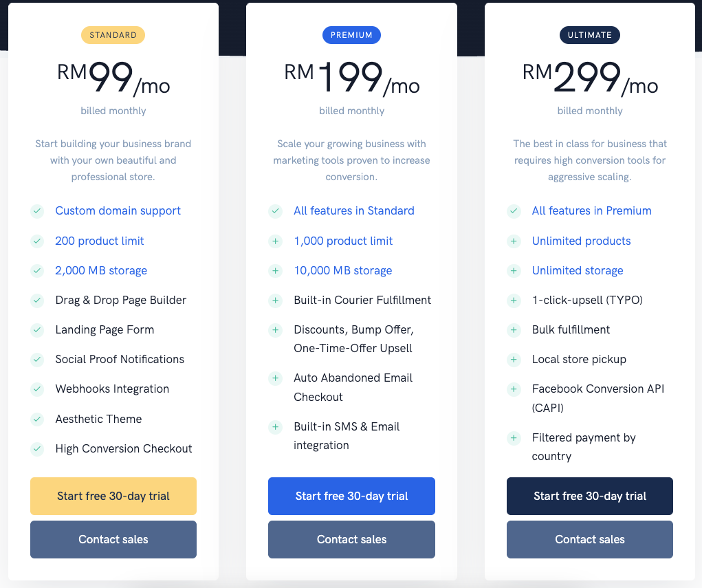Select the yellow STANDARD plan badge
This screenshot has width=702, height=588.
(113, 35)
